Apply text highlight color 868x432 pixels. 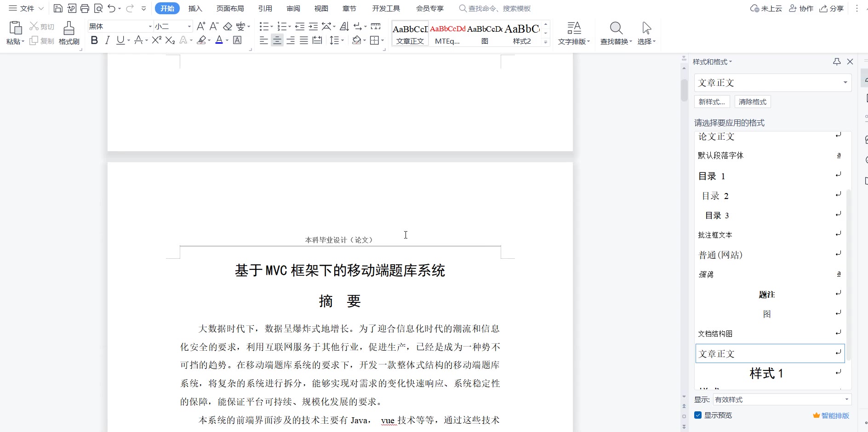[201, 40]
